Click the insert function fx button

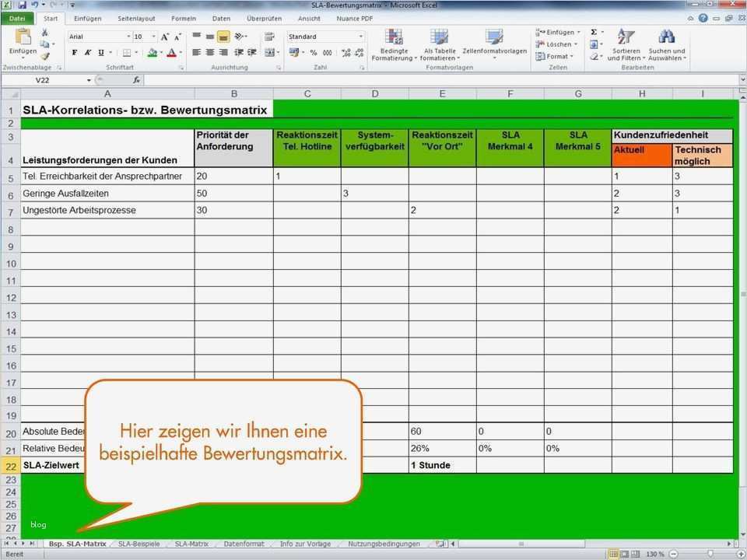point(136,80)
